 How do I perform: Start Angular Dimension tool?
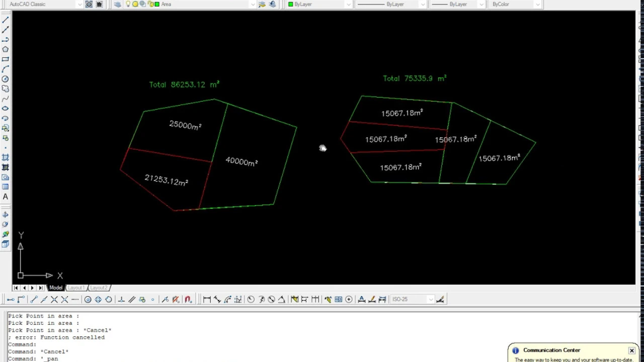[x=282, y=300]
